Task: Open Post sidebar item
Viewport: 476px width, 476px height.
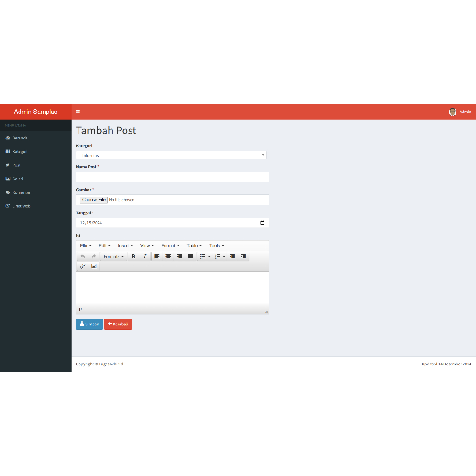Action: [35, 165]
